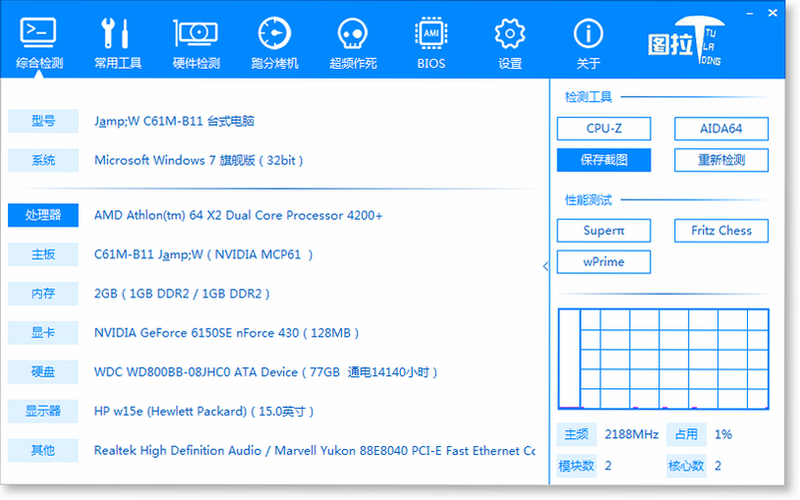The width and height of the screenshot is (800, 500).
Task: Click the GeForce 6150SE nForce 430 text
Action: click(x=227, y=333)
